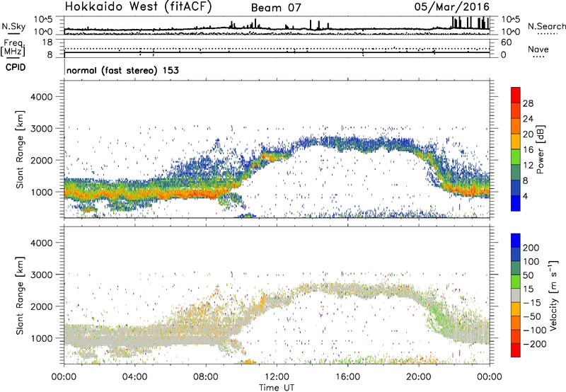The width and height of the screenshot is (566, 392).
Task: Click the 'Time UT' axis label
Action: tap(277, 387)
